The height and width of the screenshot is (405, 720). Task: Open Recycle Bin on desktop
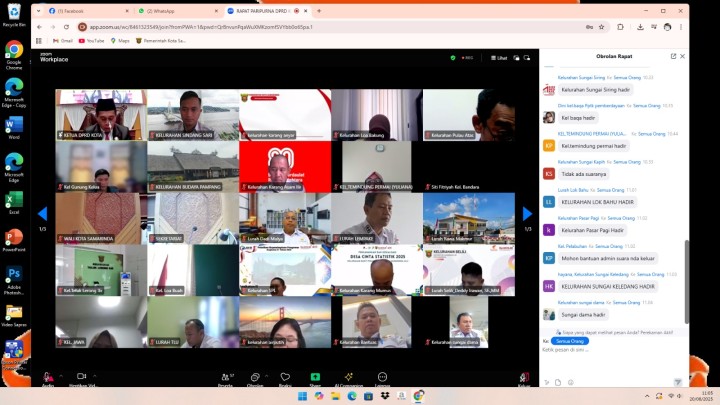(14, 14)
